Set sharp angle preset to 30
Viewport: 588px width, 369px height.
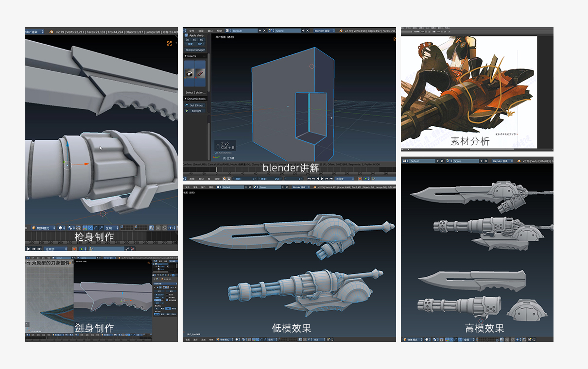point(188,39)
